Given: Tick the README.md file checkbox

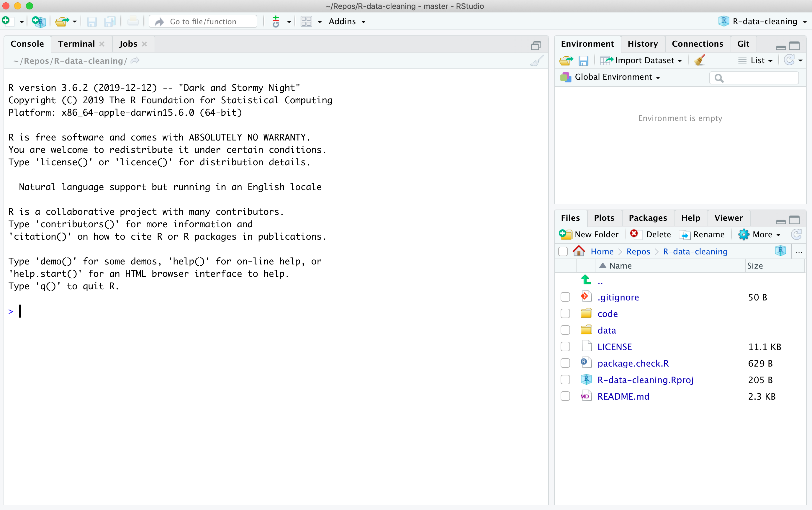Looking at the screenshot, I should click(565, 396).
